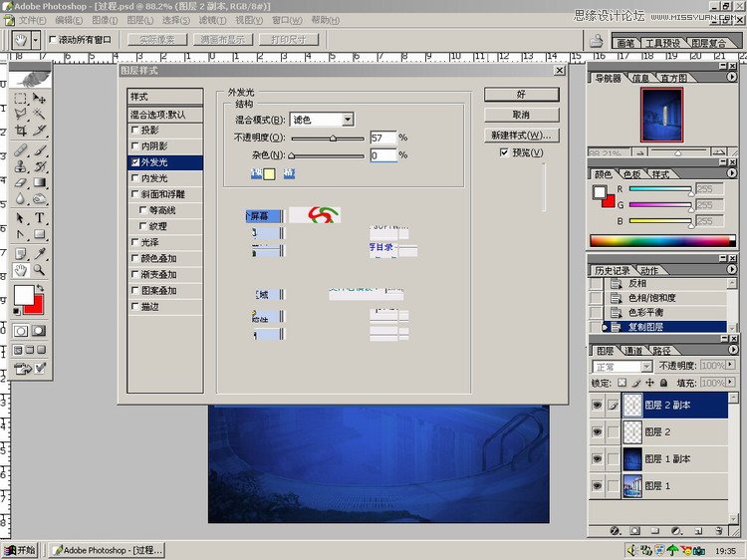747x560 pixels.
Task: Select the Slice tool
Action: (x=39, y=131)
